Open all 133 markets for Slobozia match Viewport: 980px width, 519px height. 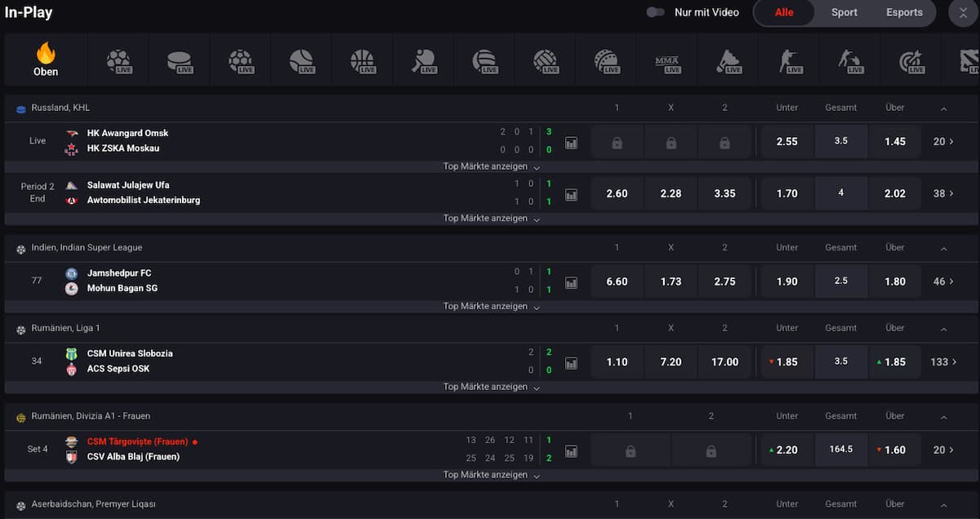click(x=943, y=362)
